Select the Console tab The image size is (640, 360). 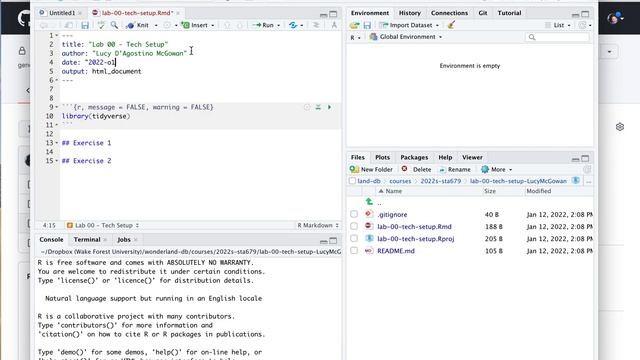pyautogui.click(x=51, y=240)
